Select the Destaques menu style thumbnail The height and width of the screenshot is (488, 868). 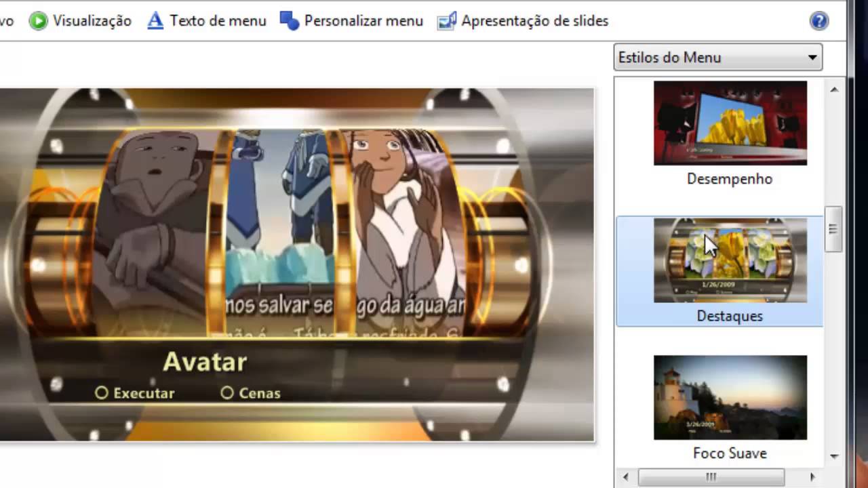pyautogui.click(x=730, y=260)
